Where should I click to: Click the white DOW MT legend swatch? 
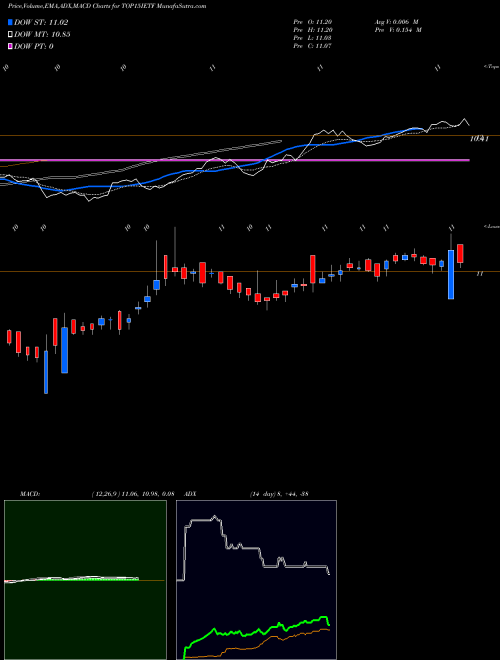coord(10,35)
